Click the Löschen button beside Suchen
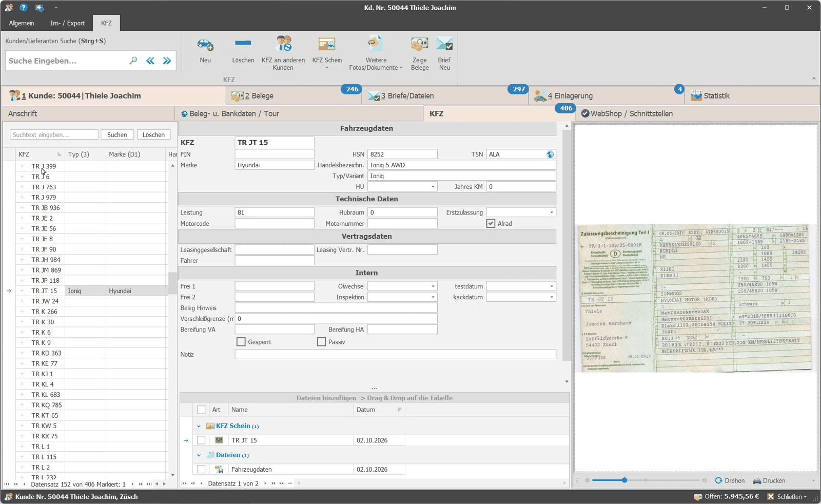Viewport: 821px width, 504px height. pos(153,135)
